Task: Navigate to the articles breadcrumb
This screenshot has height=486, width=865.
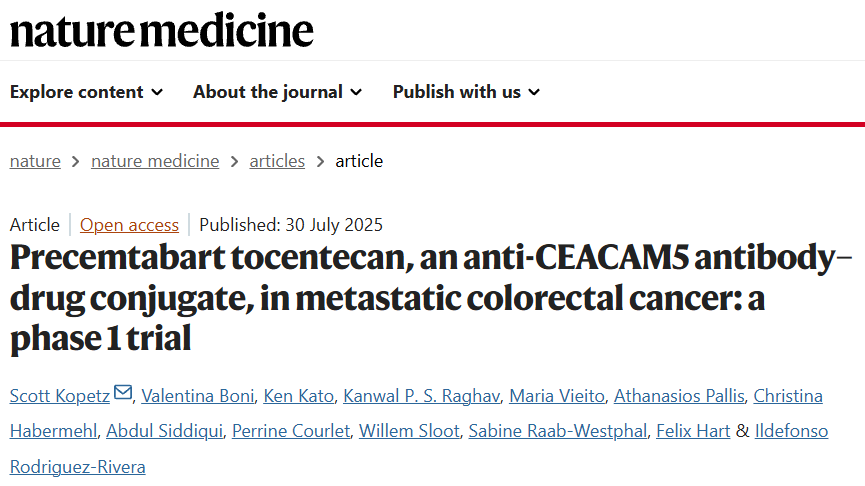Action: (x=277, y=161)
